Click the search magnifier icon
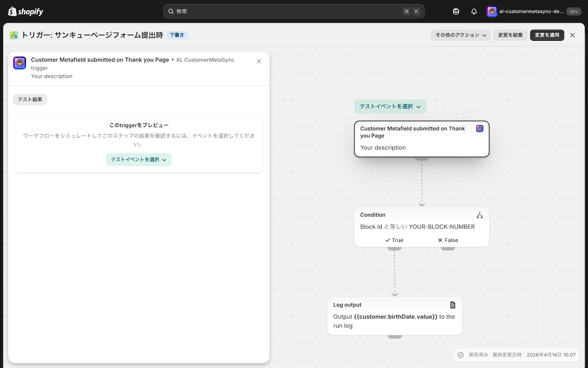Screen dimensions: 588x368 [x=171, y=11]
